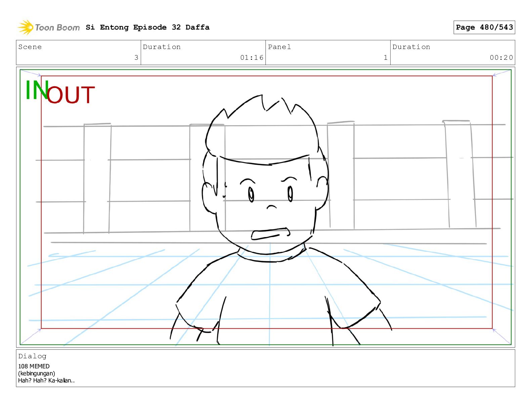Click the green 'IN' camera label
The height and width of the screenshot is (411, 532).
(37, 90)
